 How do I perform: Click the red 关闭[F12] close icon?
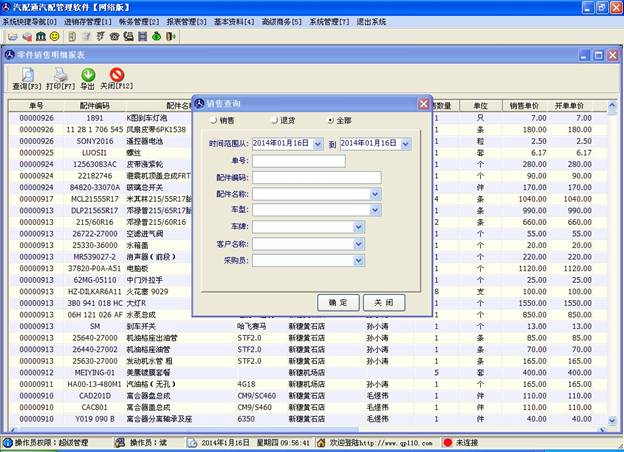117,75
